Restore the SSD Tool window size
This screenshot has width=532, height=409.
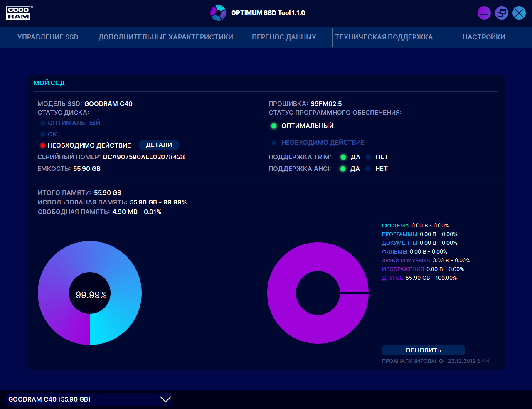[502, 13]
